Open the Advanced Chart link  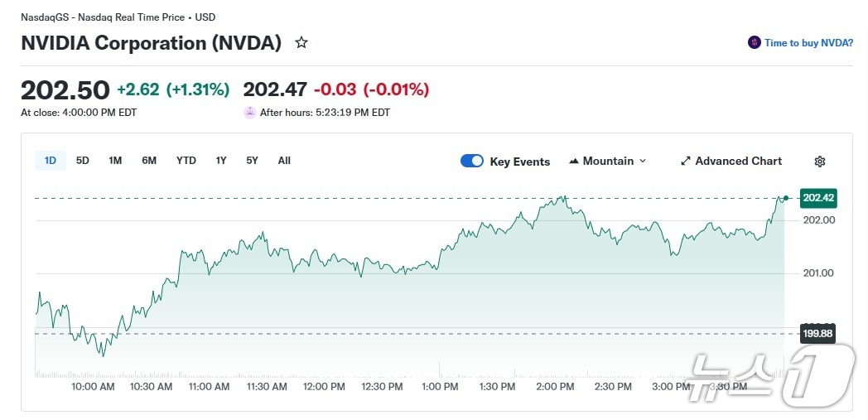pos(738,162)
